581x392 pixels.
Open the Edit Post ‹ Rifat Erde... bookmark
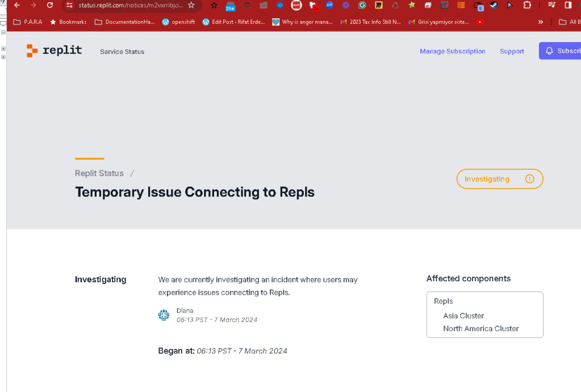[233, 22]
